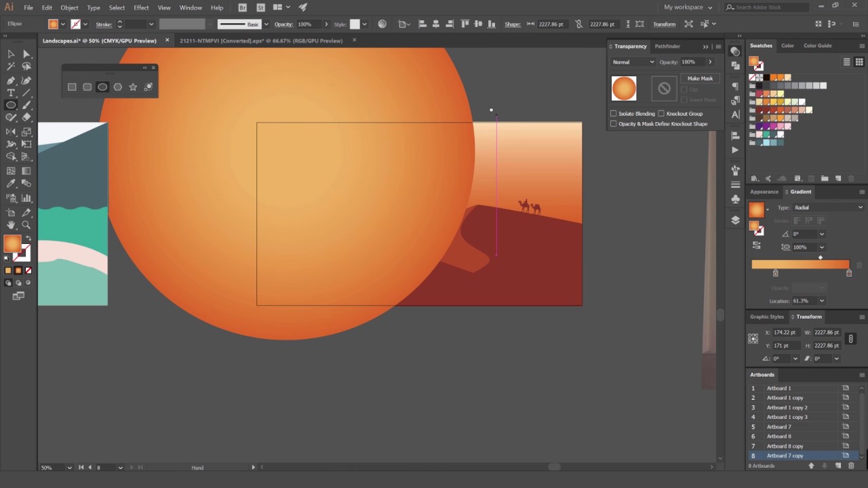The width and height of the screenshot is (868, 488).
Task: Select the left gradient color stop
Action: pos(775,272)
